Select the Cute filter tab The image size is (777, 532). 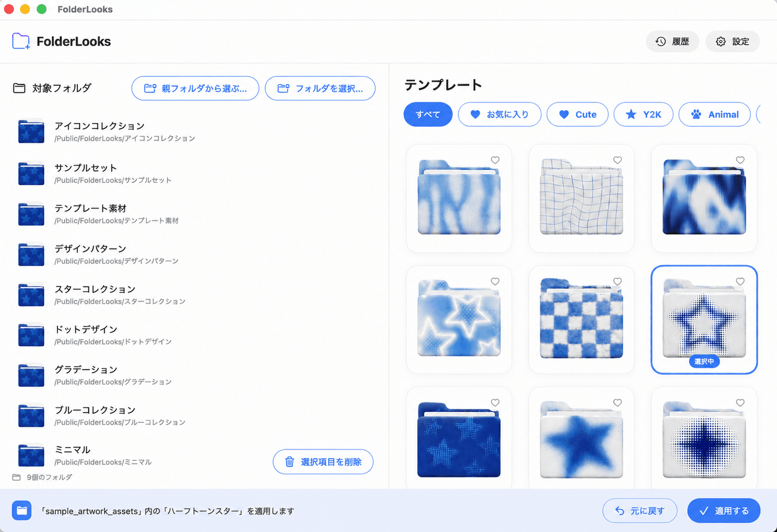[x=577, y=114]
